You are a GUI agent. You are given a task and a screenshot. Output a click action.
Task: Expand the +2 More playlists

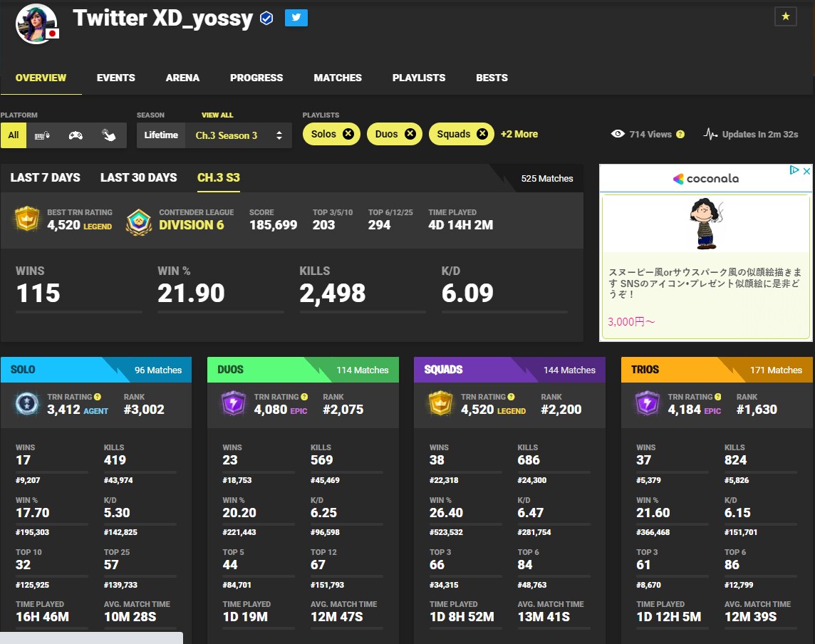coord(519,134)
